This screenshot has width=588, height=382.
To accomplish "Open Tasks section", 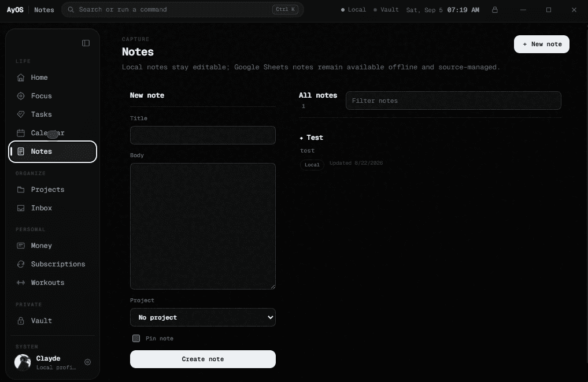I will tap(53, 114).
